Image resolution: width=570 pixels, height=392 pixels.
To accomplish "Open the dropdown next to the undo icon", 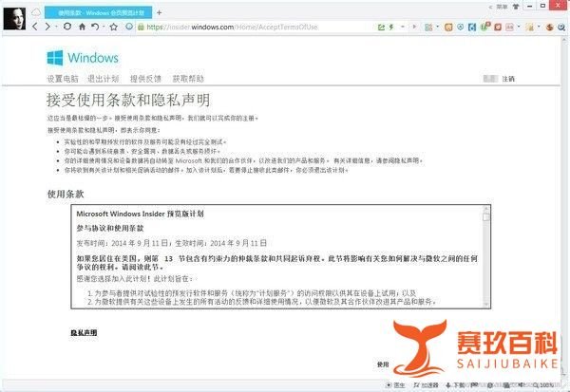I will [104, 27].
